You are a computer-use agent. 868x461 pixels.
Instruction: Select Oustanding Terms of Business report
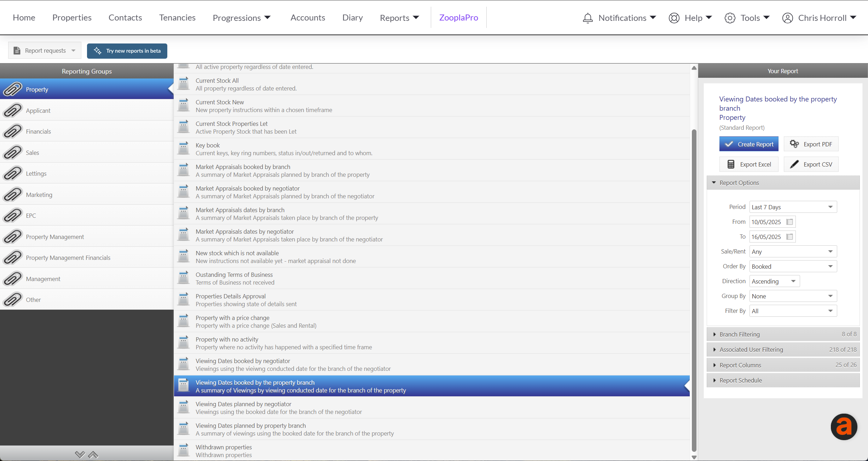tap(432, 278)
